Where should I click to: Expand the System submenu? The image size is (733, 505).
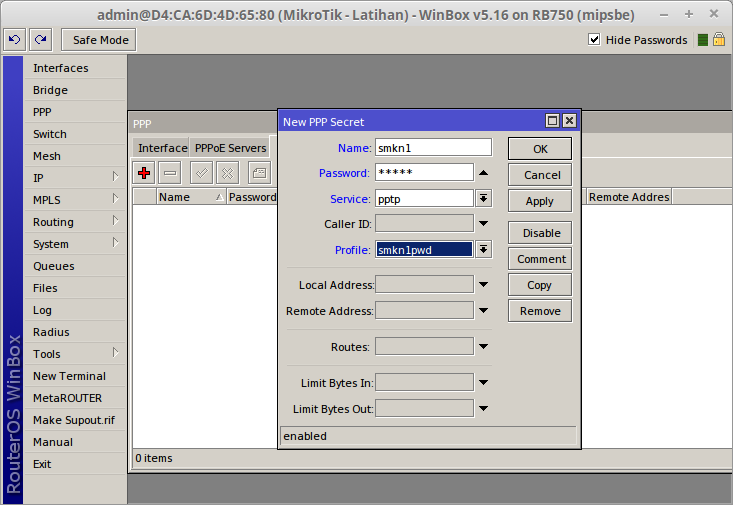click(75, 244)
